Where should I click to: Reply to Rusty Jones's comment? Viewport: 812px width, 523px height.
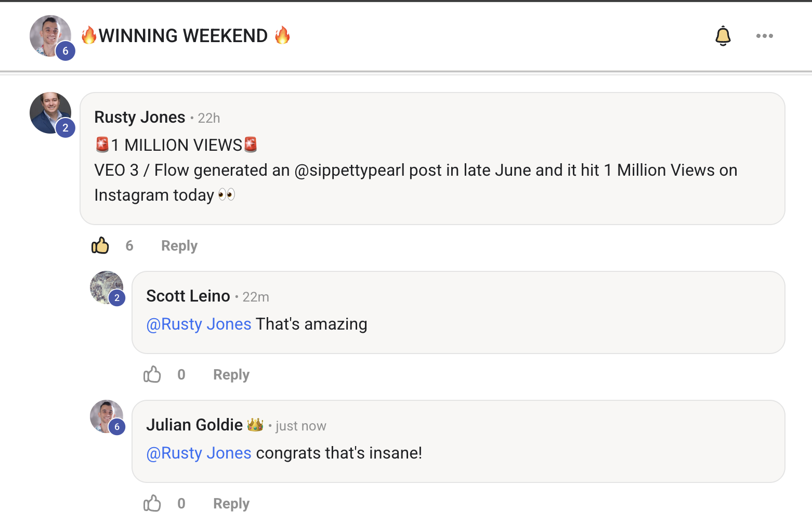point(179,246)
